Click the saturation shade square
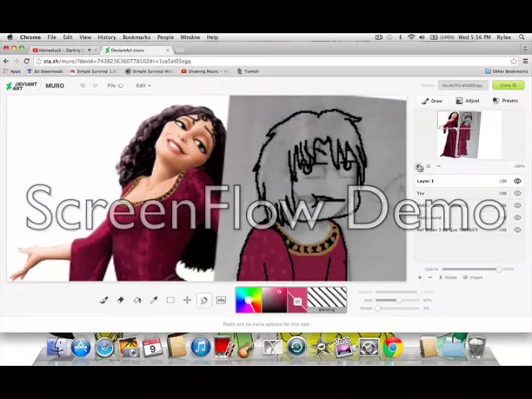Viewport: 532px width, 399px height. [274, 300]
